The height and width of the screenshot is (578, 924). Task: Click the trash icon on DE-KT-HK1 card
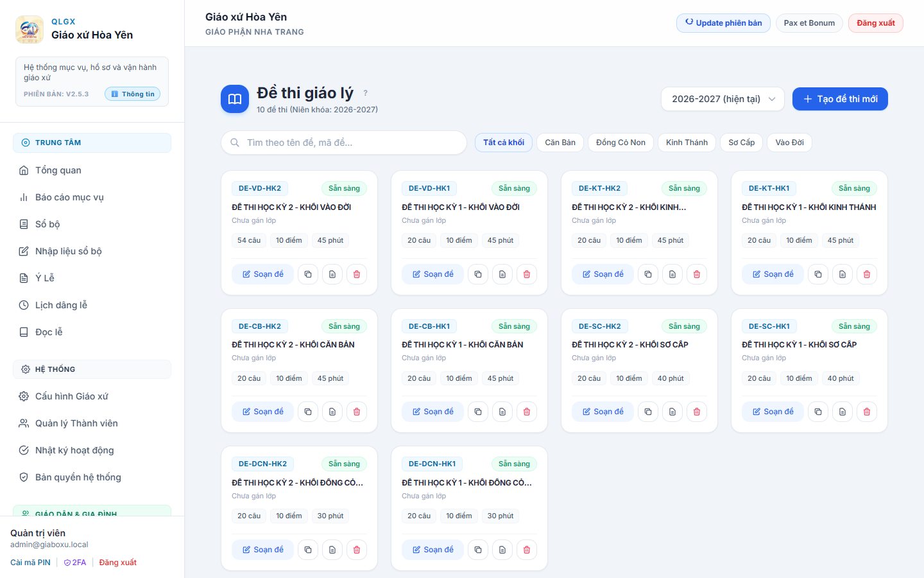point(867,274)
